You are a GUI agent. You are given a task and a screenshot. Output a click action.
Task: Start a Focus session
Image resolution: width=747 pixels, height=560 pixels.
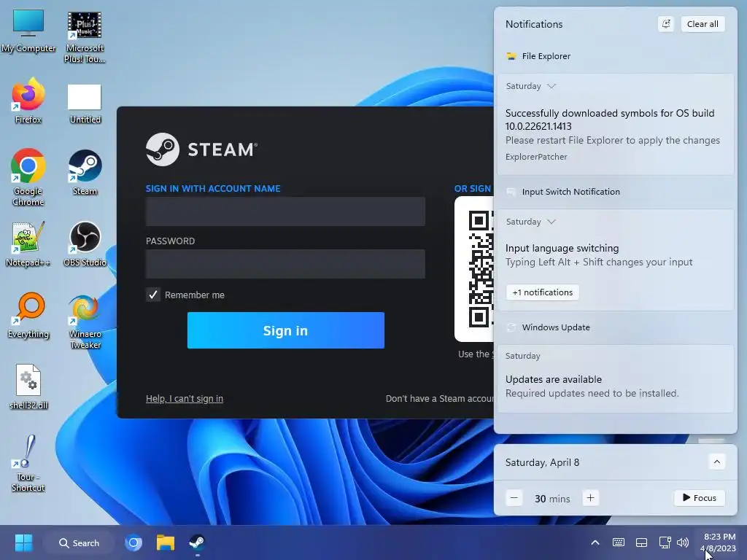[x=700, y=498]
